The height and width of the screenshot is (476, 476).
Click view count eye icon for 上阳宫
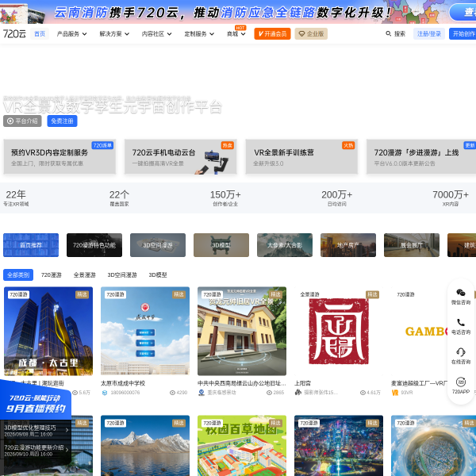tap(363, 393)
